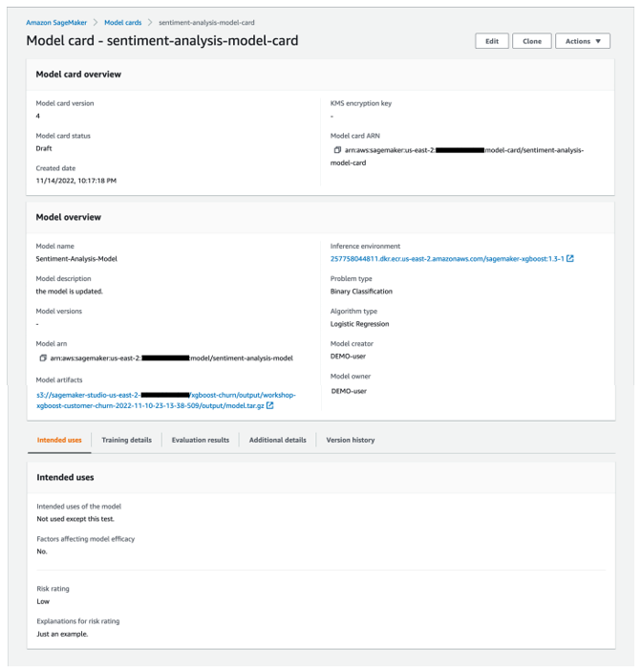Click the 'Model card overview' heading
The image size is (642, 672).
coord(78,75)
